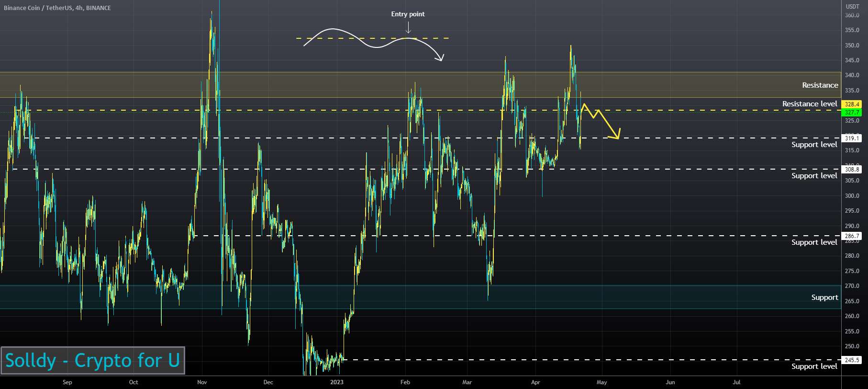Image resolution: width=868 pixels, height=389 pixels.
Task: Select the yellow 328.4 price tag
Action: [x=852, y=104]
